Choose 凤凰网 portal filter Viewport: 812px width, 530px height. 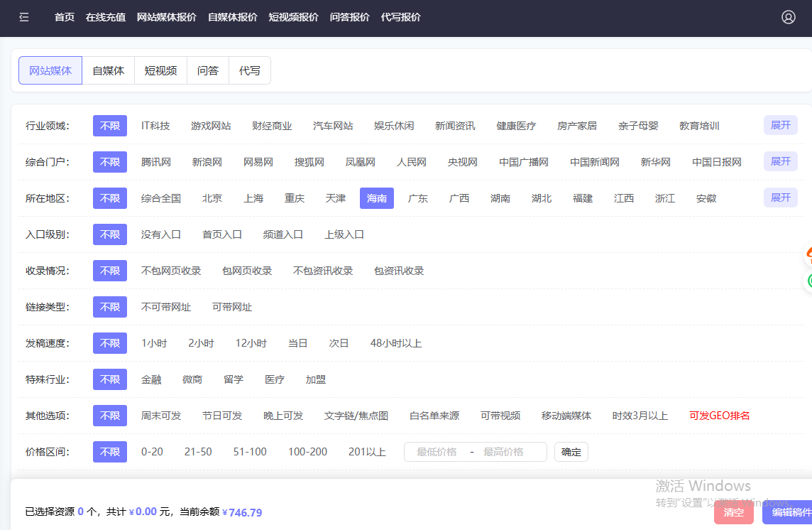coord(360,162)
